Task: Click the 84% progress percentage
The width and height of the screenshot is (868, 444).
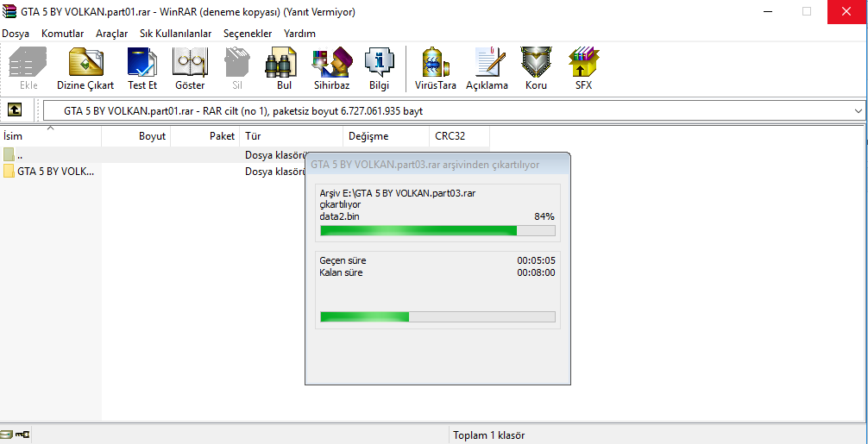Action: tap(544, 216)
